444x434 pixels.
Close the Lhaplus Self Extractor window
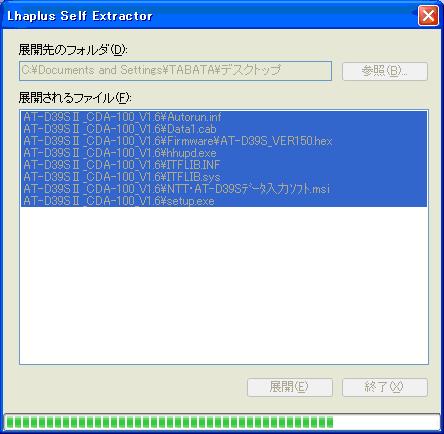pyautogui.click(x=428, y=16)
